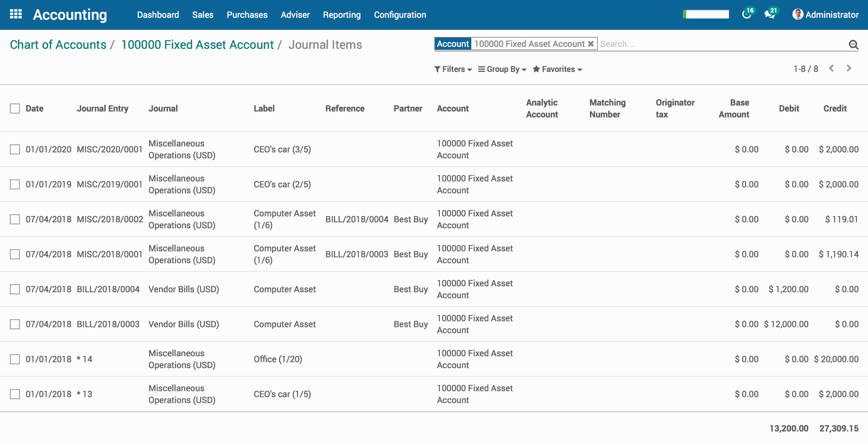The width and height of the screenshot is (868, 442).
Task: Check the row BILL/2018/0003 checkbox
Action: [x=15, y=324]
